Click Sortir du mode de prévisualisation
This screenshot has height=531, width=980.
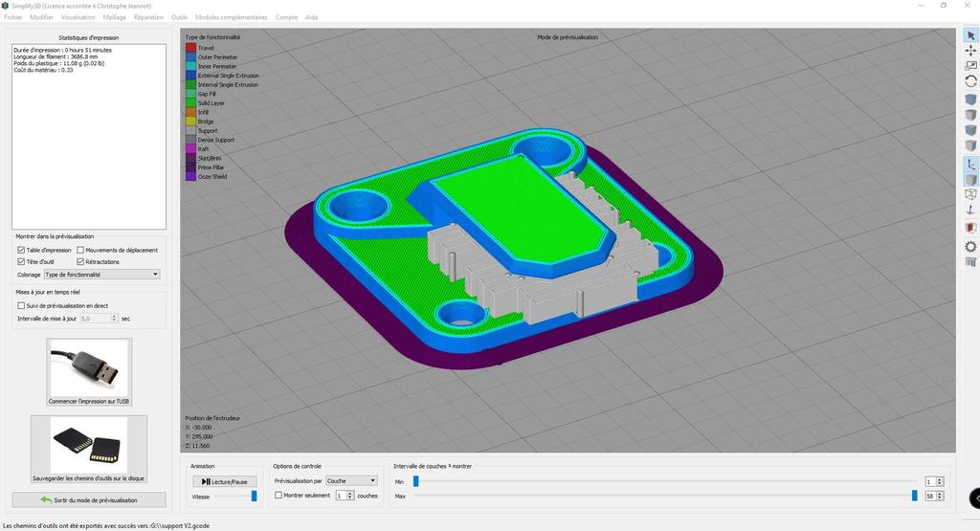pyautogui.click(x=89, y=500)
